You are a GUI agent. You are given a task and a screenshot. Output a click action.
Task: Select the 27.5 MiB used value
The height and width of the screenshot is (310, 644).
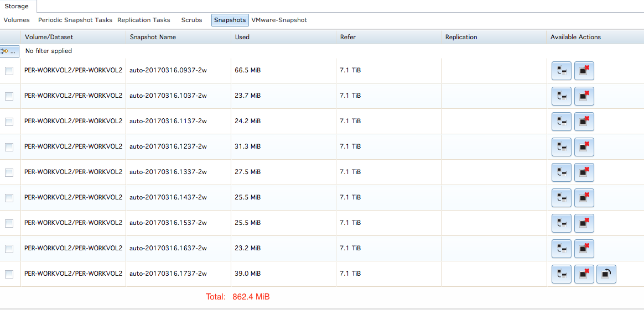pyautogui.click(x=248, y=172)
